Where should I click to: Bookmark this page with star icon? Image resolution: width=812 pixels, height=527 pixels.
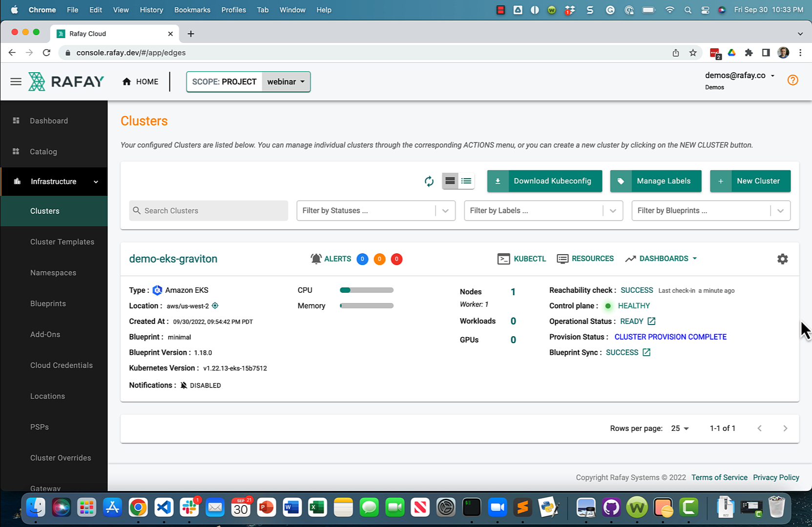693,53
